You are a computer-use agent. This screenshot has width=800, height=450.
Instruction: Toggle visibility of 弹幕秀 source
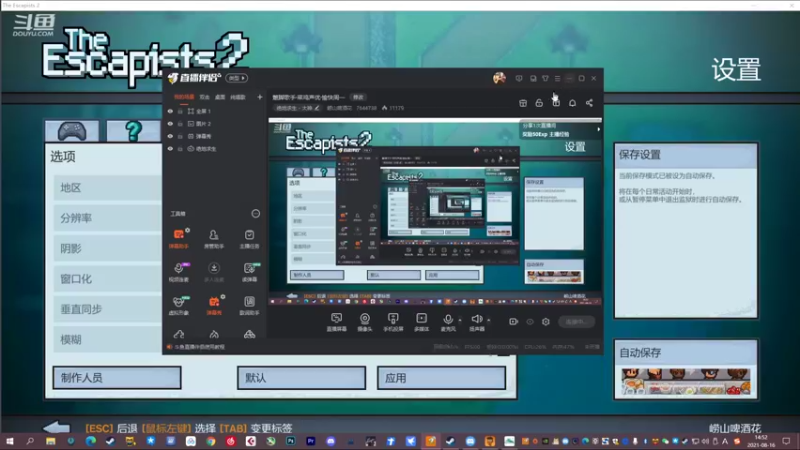(x=170, y=136)
